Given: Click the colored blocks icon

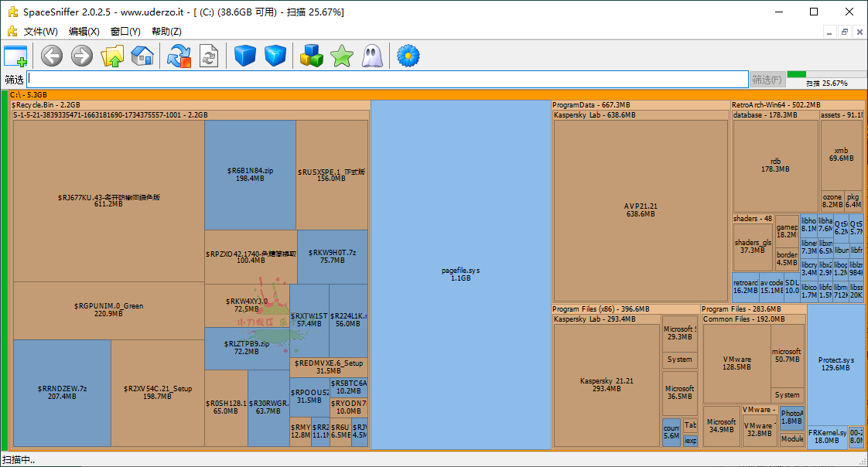Looking at the screenshot, I should tap(312, 56).
